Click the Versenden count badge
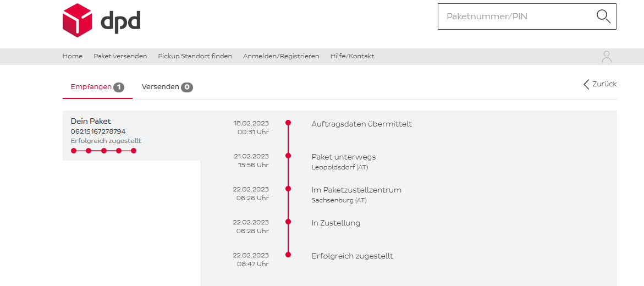This screenshot has width=644, height=286. 187,87
